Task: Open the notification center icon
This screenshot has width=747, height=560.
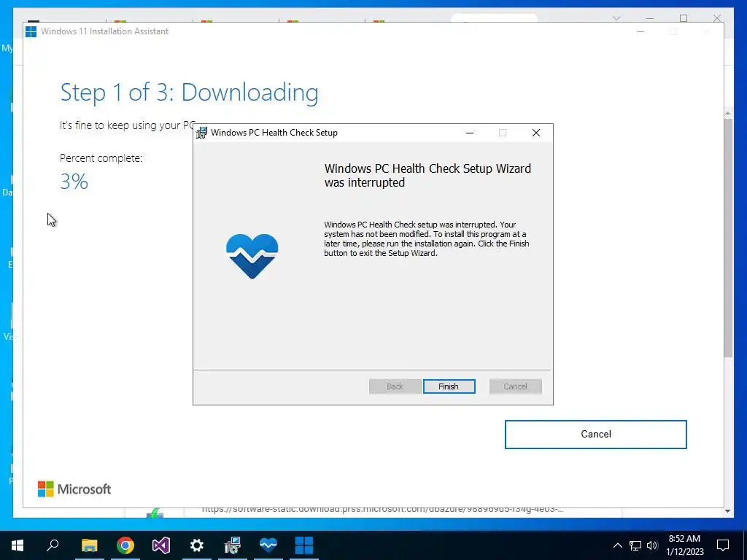Action: pyautogui.click(x=723, y=545)
